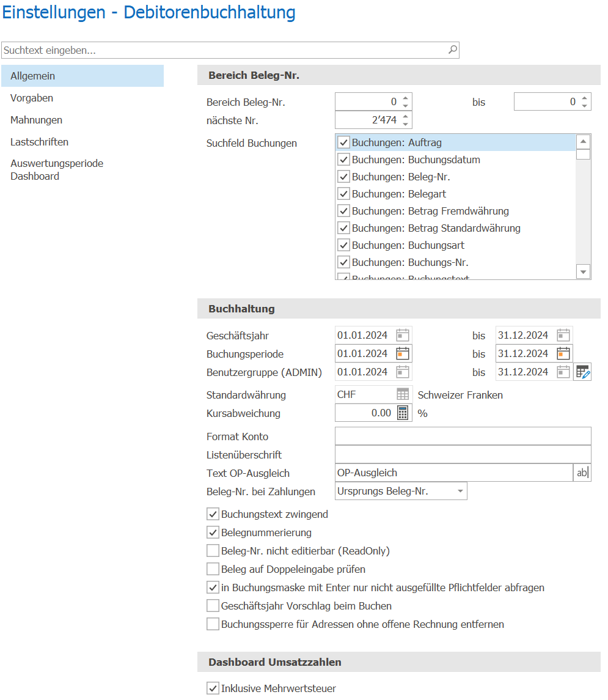The height and width of the screenshot is (700, 608).
Task: Uncheck Buchungen: Belegart list item
Action: click(343, 194)
